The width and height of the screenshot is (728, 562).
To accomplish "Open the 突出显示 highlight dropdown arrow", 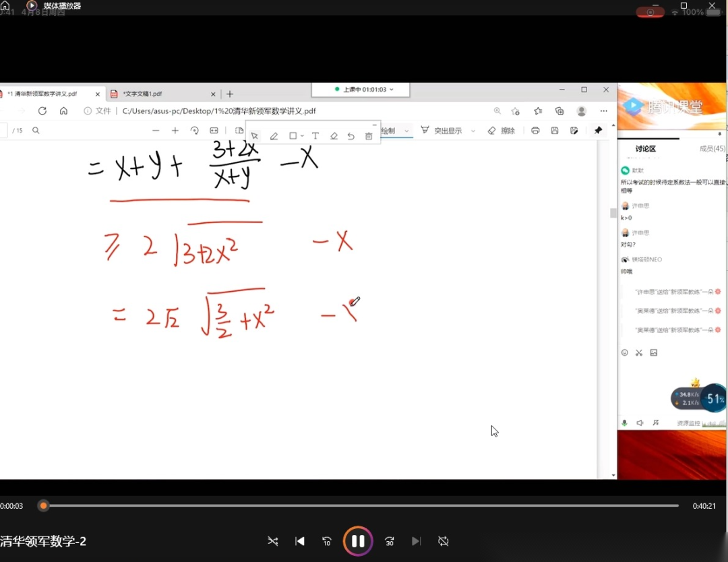I will coord(473,131).
